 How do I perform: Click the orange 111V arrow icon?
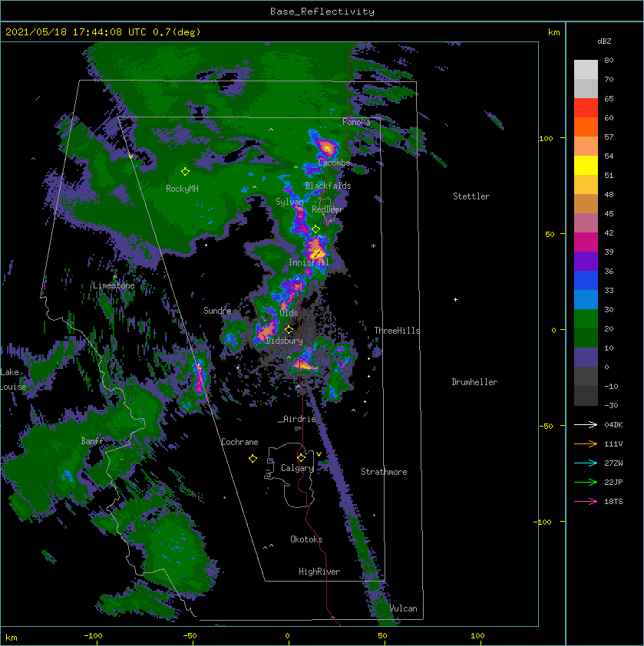point(586,443)
